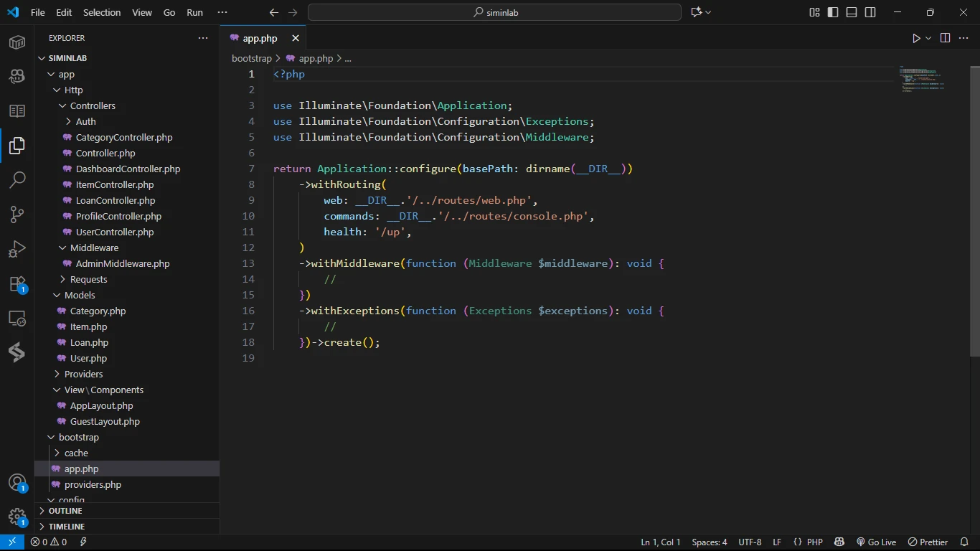Toggle the bottom panel visibility
The height and width of the screenshot is (551, 980).
click(x=852, y=12)
